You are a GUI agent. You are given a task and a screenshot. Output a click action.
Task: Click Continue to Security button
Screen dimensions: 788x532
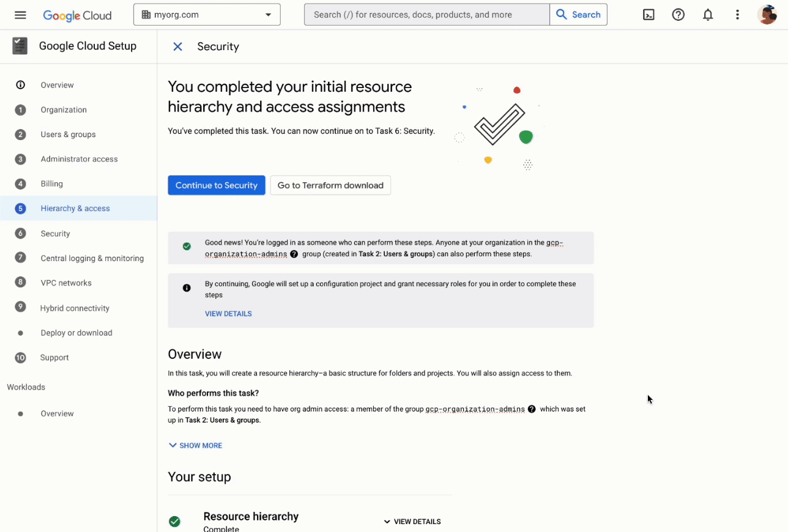(x=217, y=185)
